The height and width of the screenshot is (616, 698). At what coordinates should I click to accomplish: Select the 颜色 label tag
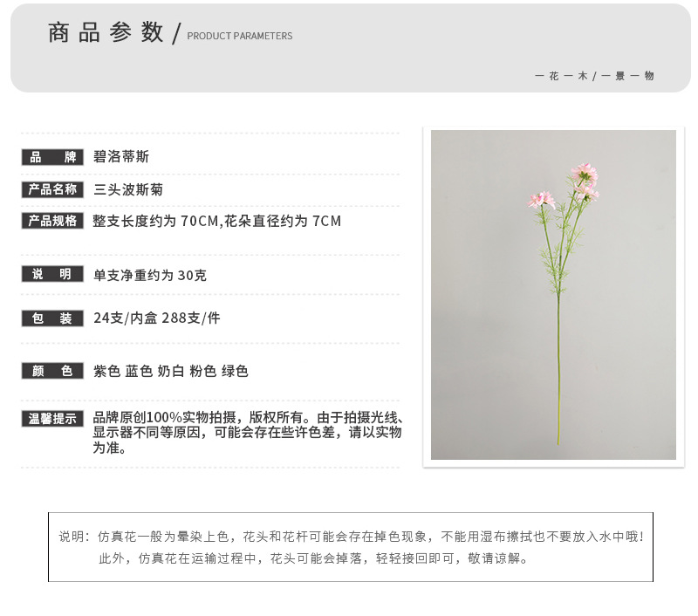52,371
